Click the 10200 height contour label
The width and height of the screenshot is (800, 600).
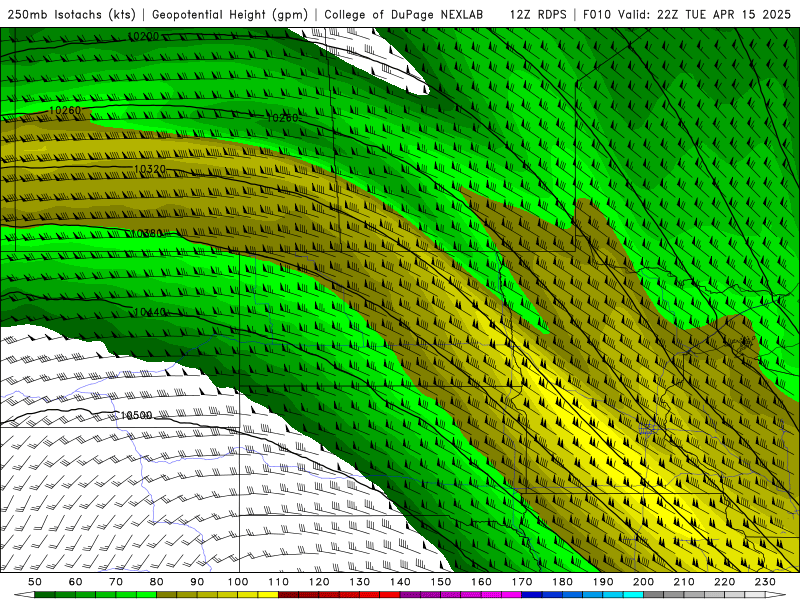click(x=143, y=36)
